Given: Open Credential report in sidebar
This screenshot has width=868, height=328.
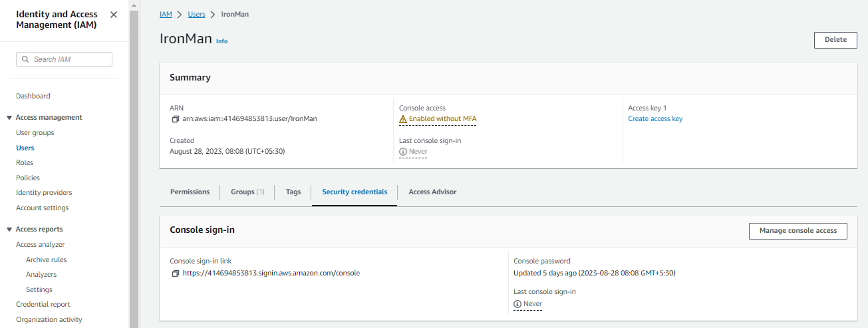Looking at the screenshot, I should coord(43,305).
